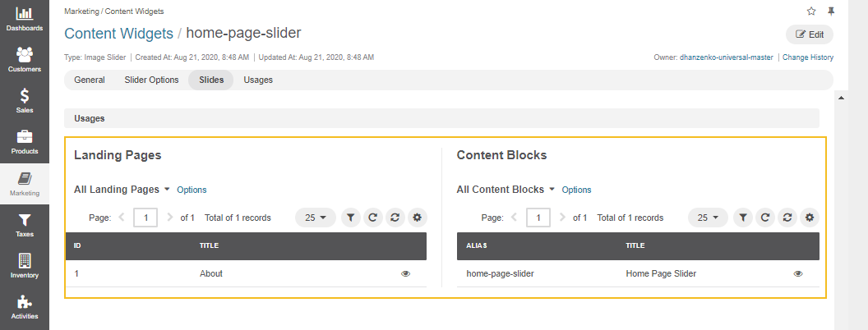Switch to the Usages tab
This screenshot has height=330, width=868.
click(258, 80)
